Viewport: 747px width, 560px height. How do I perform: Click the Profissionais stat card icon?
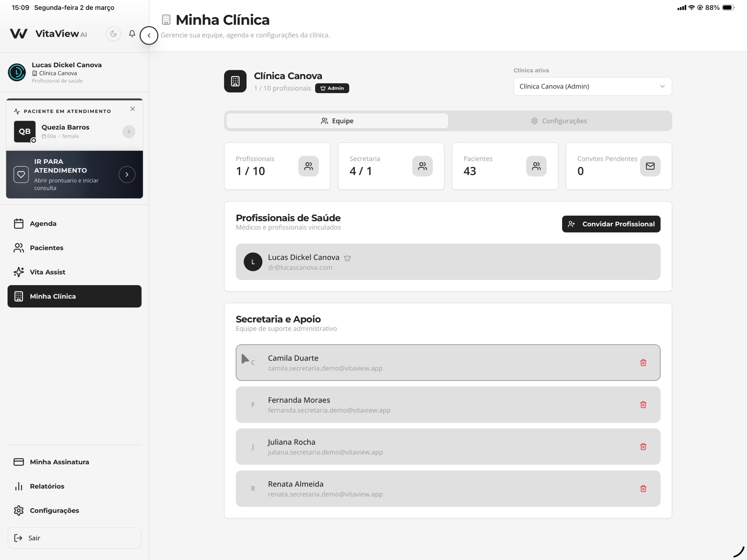click(308, 166)
